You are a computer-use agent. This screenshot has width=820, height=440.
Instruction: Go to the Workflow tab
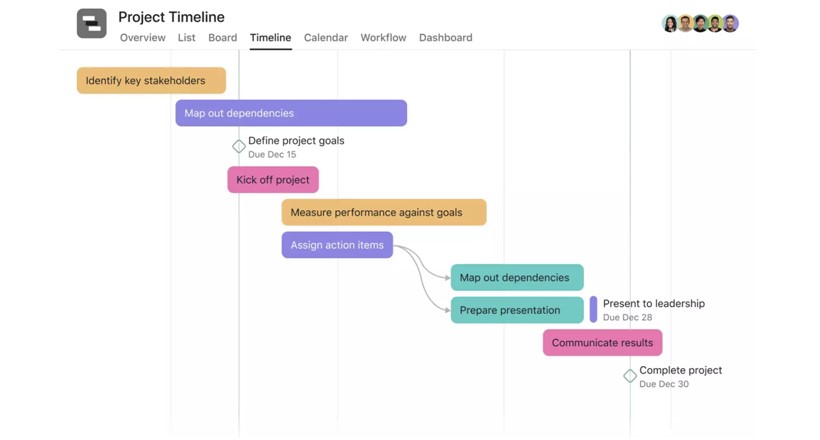383,38
